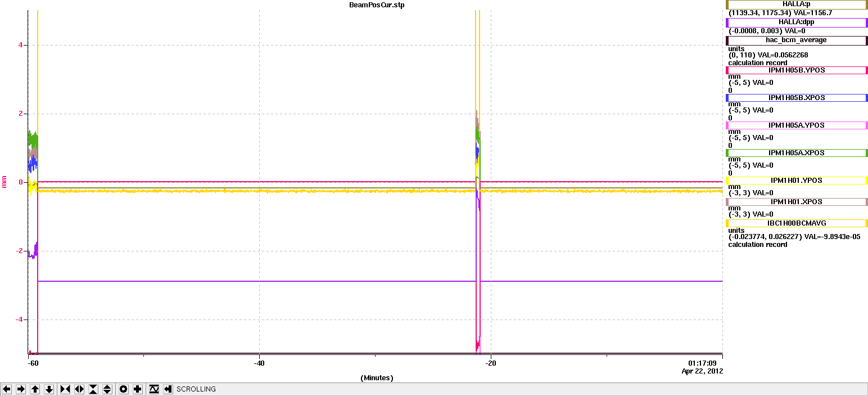
Task: Select the IBC1H00BCMAVG legend entry
Action: click(x=797, y=223)
